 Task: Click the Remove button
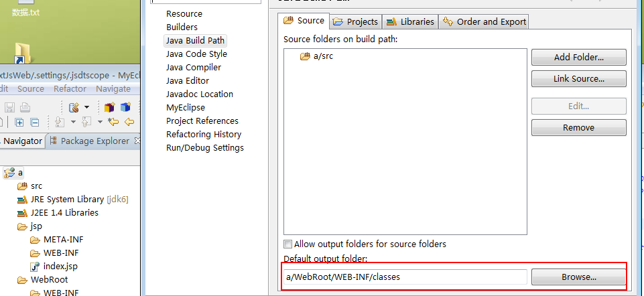click(x=579, y=128)
